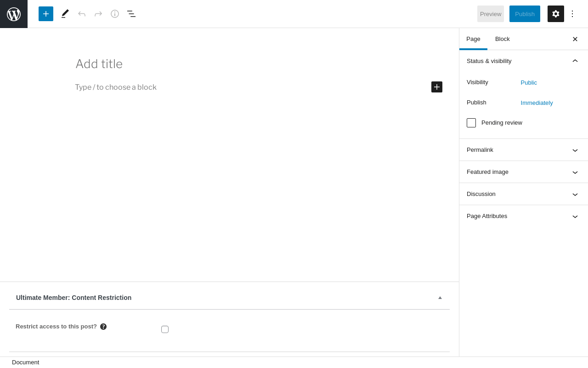Select the Edit pencil tool
The height and width of the screenshot is (368, 588).
pyautogui.click(x=65, y=14)
